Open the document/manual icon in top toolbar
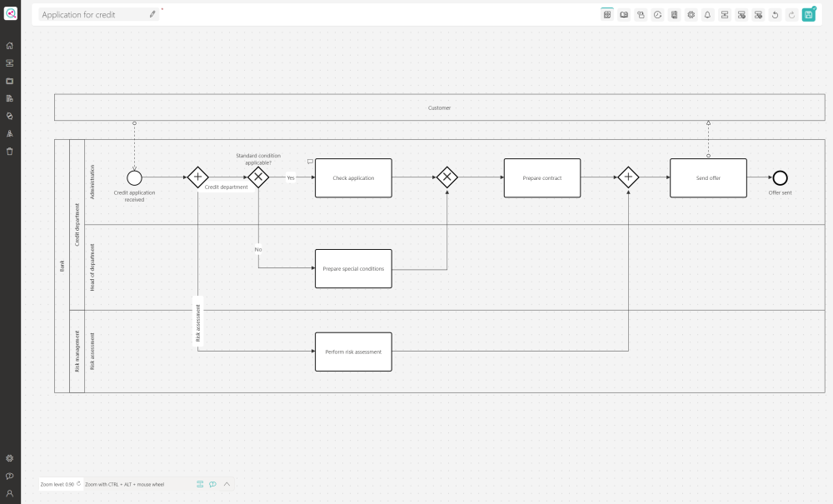The height and width of the screenshot is (504, 833). point(674,15)
